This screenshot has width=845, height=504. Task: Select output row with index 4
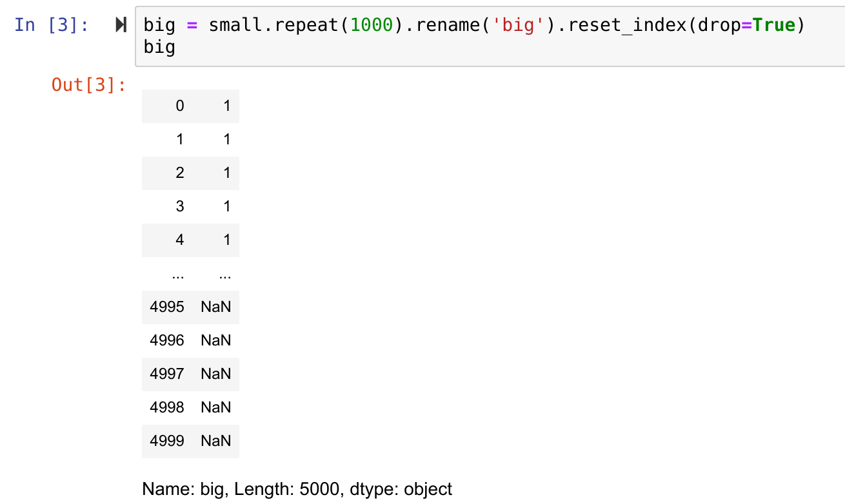tap(190, 240)
